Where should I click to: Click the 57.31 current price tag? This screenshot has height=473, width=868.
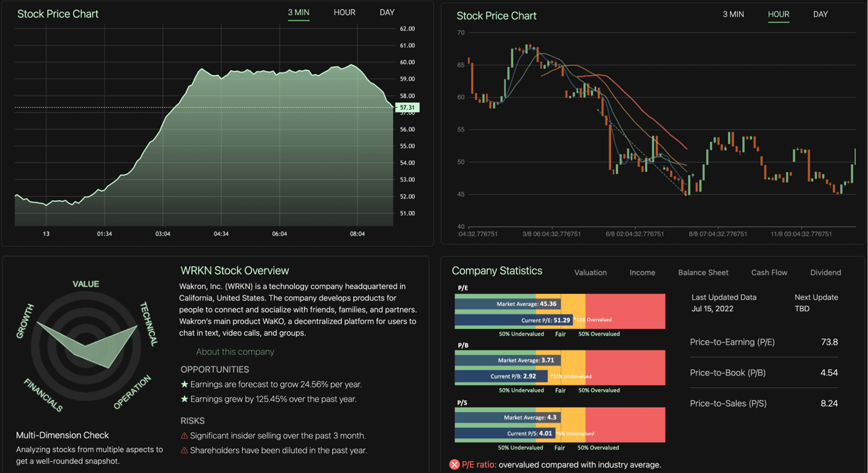(407, 107)
